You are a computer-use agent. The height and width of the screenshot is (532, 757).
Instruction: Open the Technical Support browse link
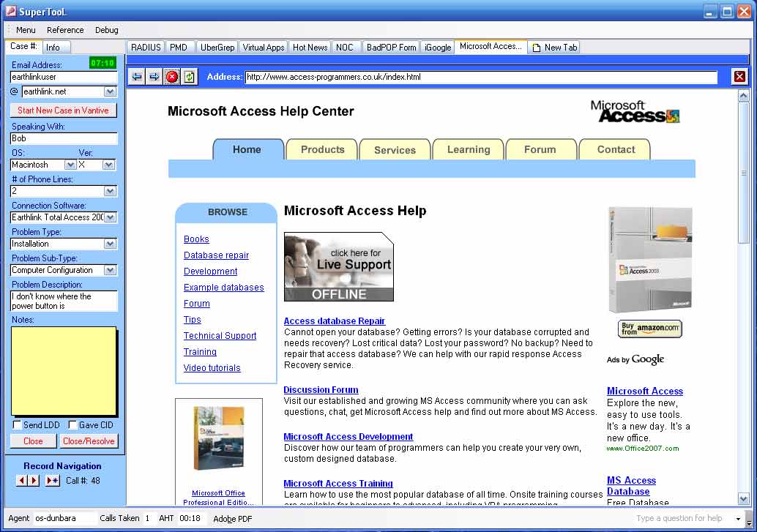tap(220, 336)
